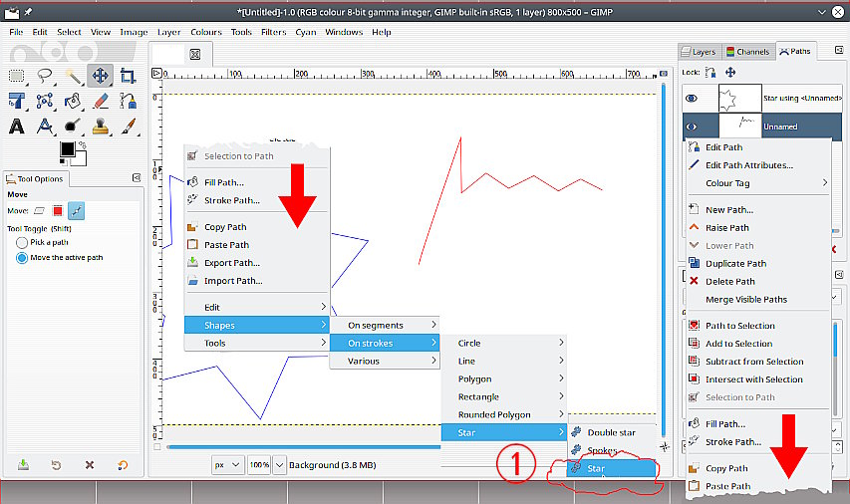The image size is (850, 504).
Task: Reset tool options to default values
Action: click(123, 465)
